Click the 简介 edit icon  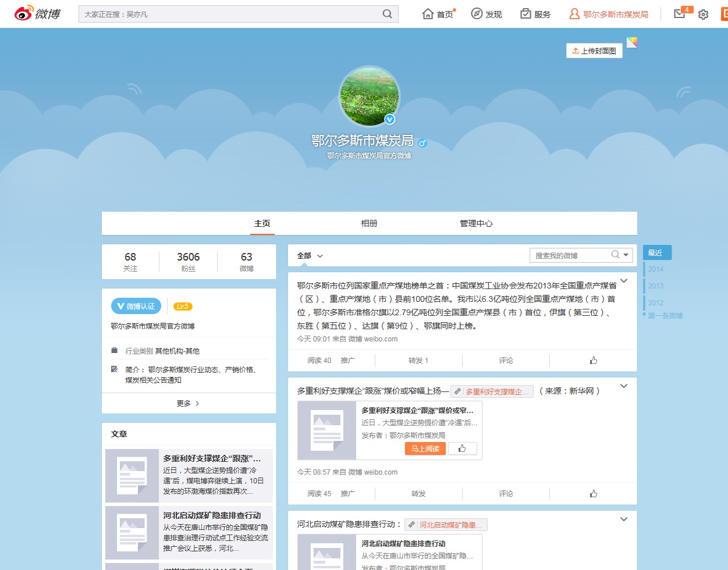click(115, 369)
